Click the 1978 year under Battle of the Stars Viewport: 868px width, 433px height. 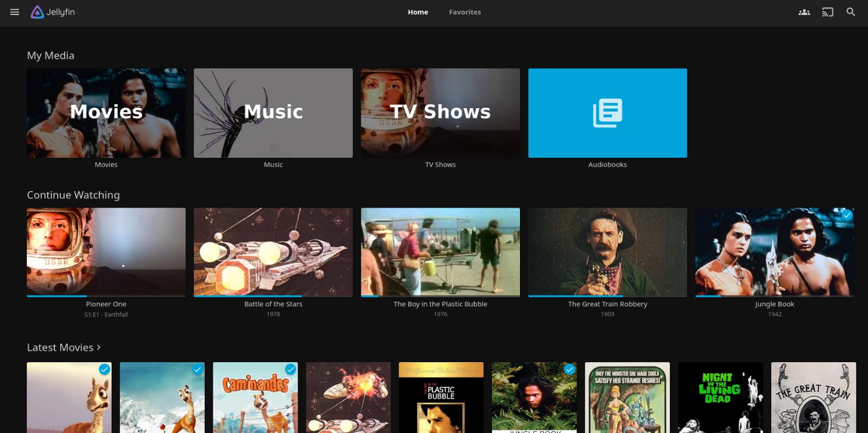[273, 314]
